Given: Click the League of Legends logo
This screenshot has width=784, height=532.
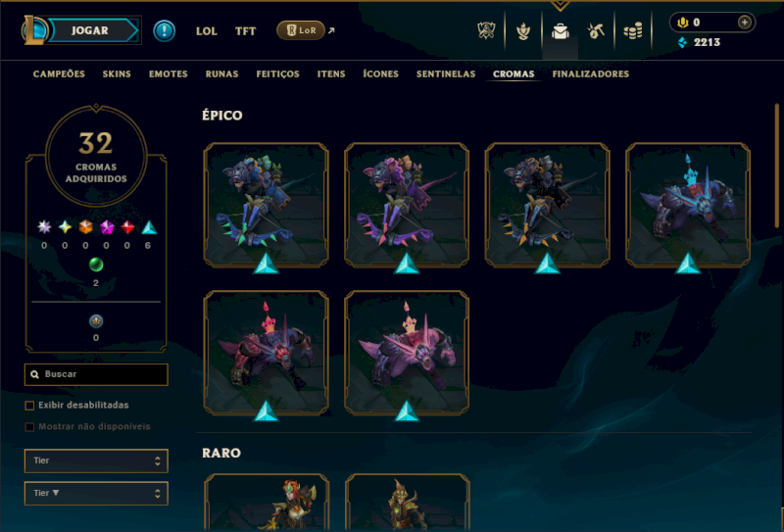Looking at the screenshot, I should [x=33, y=30].
